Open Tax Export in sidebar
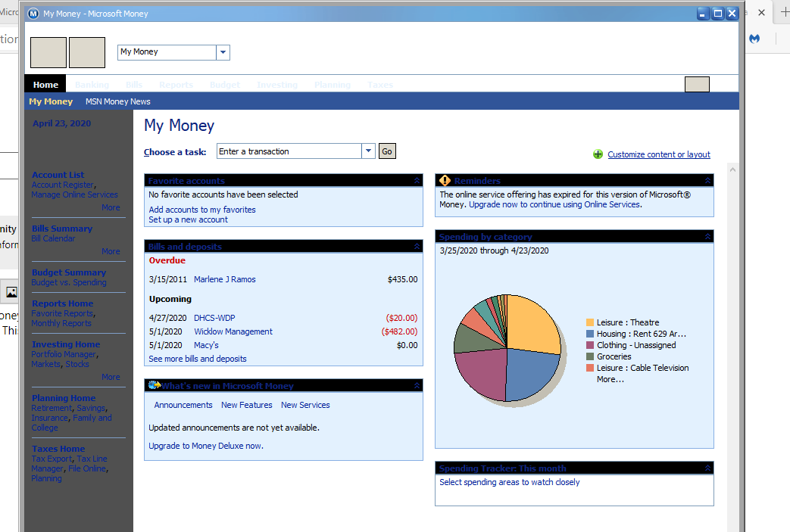Image resolution: width=790 pixels, height=532 pixels. pos(52,459)
